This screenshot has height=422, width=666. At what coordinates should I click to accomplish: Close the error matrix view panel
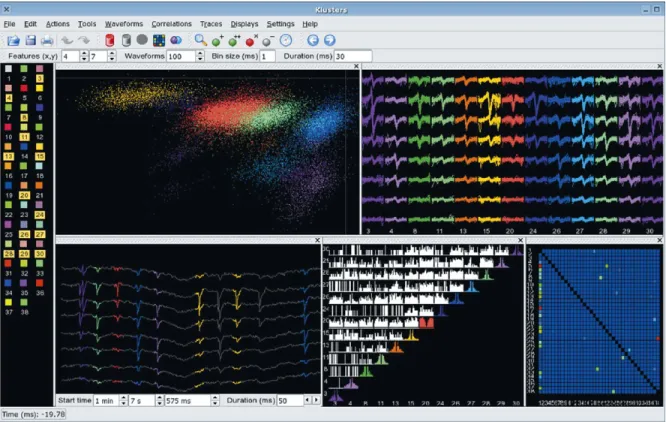pyautogui.click(x=660, y=240)
